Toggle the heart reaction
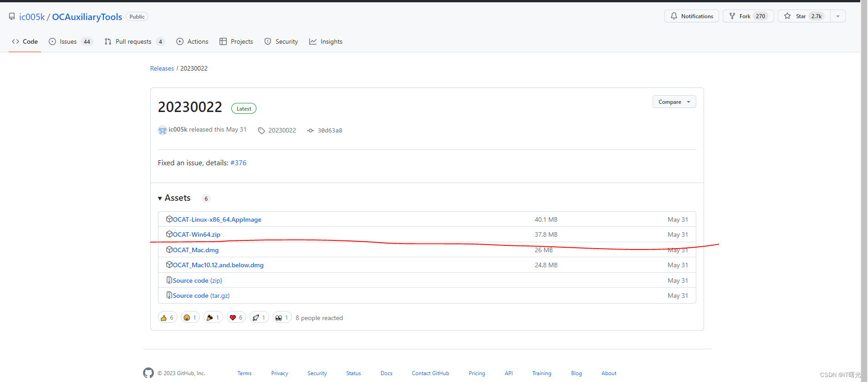868x382 pixels. [x=236, y=317]
